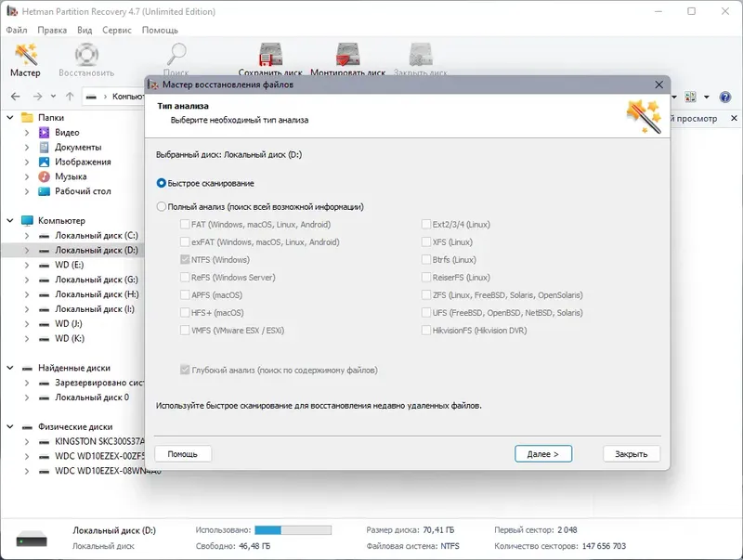Select the Рабочий стол folder icon
Viewport: 743px width, 560px height.
tap(44, 191)
